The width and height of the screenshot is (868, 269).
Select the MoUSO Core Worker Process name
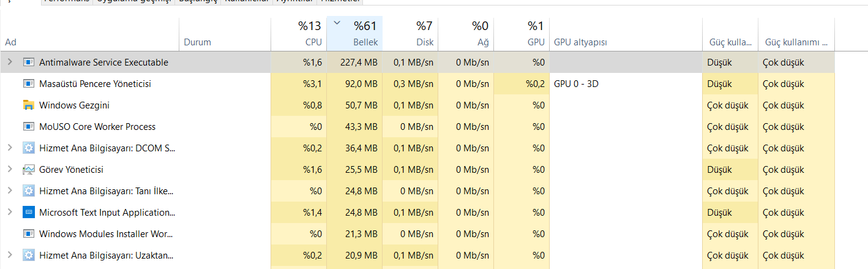[97, 127]
